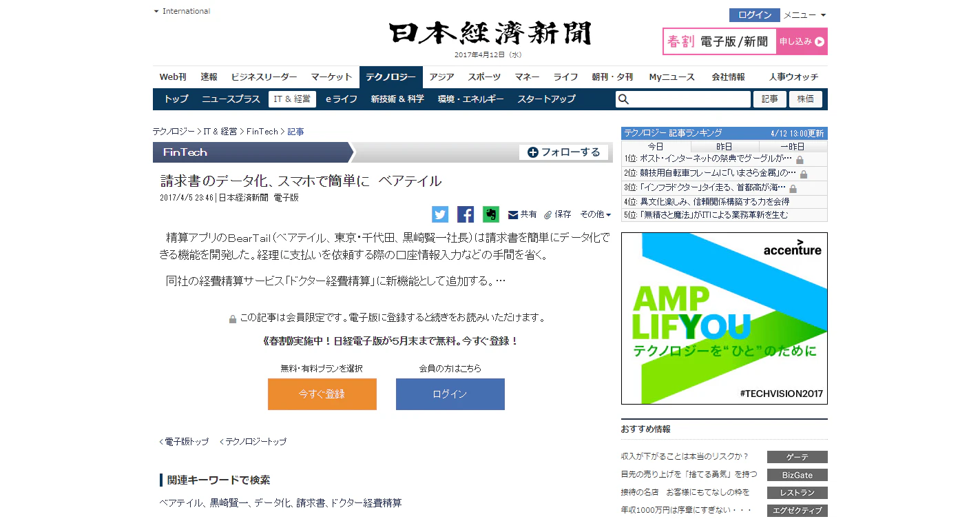Open the International edition dropdown

coord(183,11)
